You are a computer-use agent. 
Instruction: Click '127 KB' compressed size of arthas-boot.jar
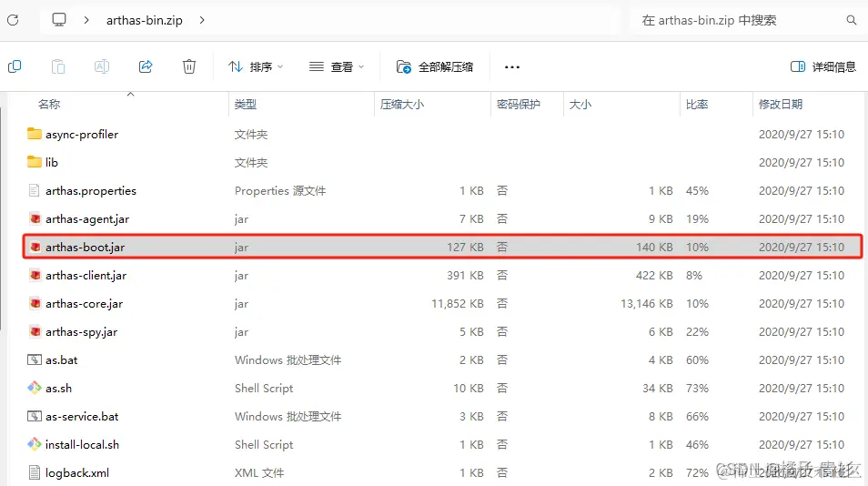(465, 247)
